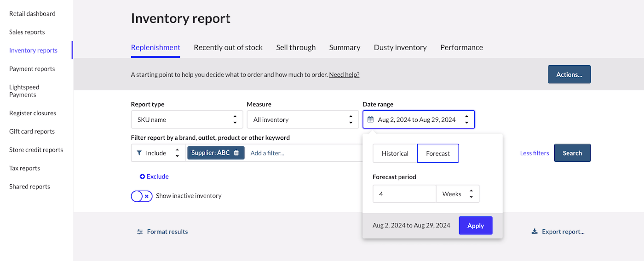Click the Search button
The image size is (644, 261).
point(572,153)
